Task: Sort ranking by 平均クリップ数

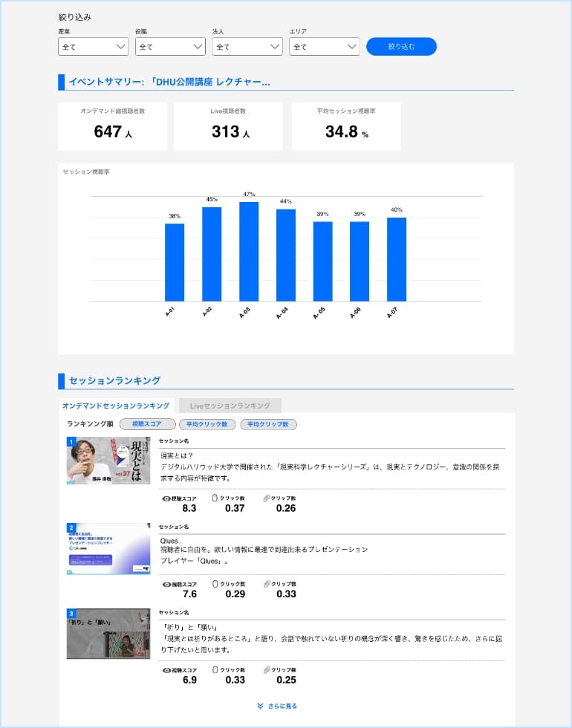Action: pyautogui.click(x=267, y=424)
